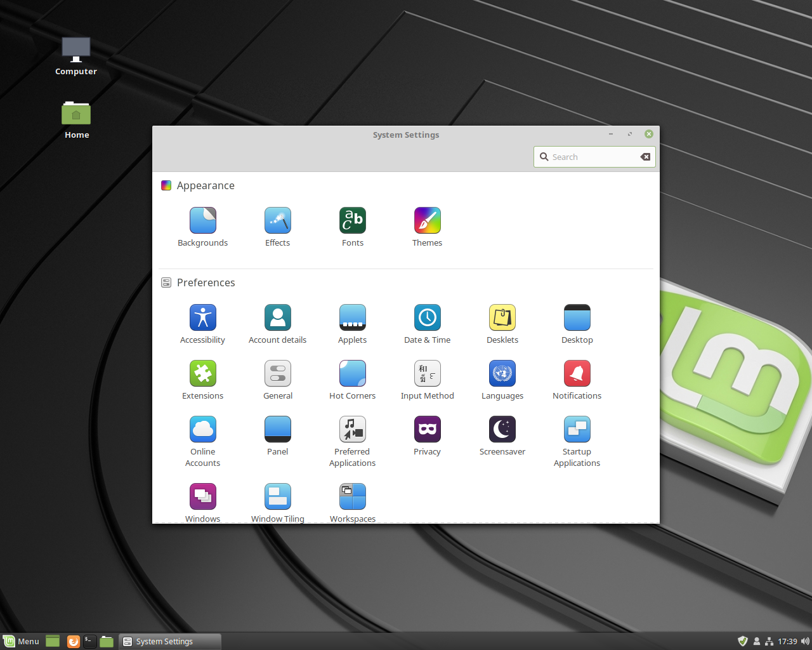
Task: Open the Privacy settings
Action: point(428,436)
